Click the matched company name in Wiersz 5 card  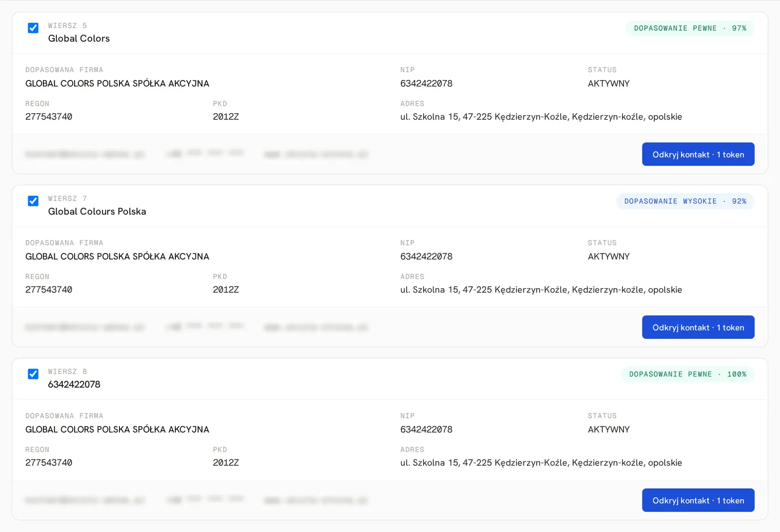pos(117,83)
